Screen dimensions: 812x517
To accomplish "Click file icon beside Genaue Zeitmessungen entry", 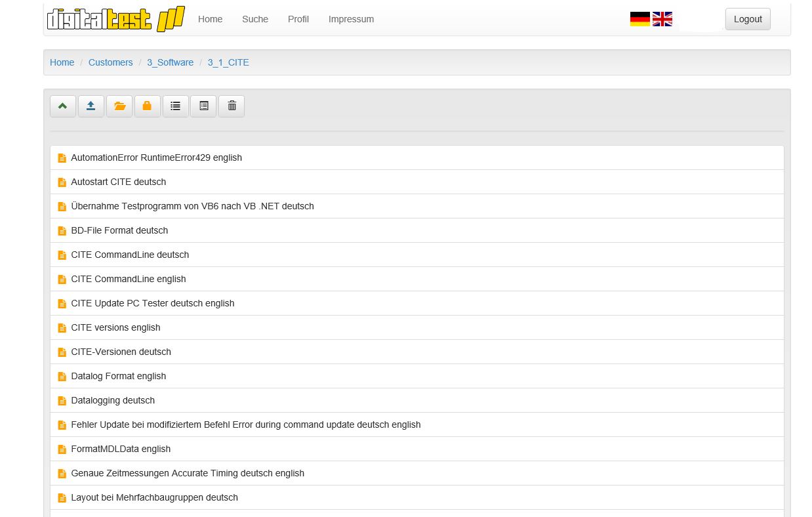I will point(62,474).
